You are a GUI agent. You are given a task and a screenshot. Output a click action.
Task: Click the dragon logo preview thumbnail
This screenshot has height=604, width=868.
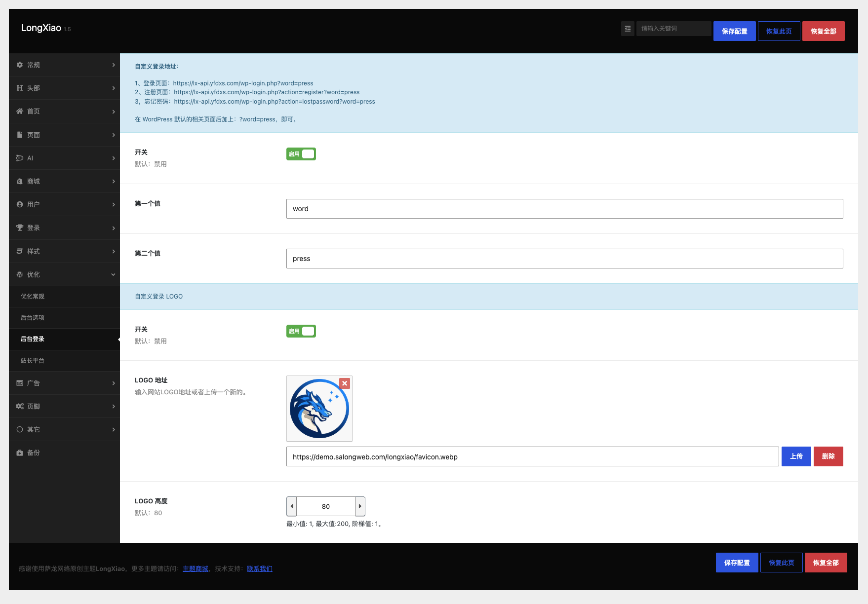319,409
